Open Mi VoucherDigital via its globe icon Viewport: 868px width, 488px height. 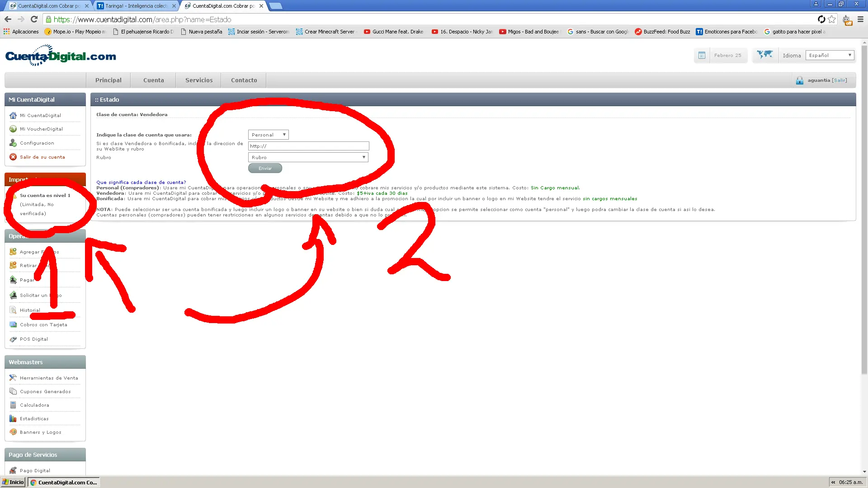click(13, 129)
